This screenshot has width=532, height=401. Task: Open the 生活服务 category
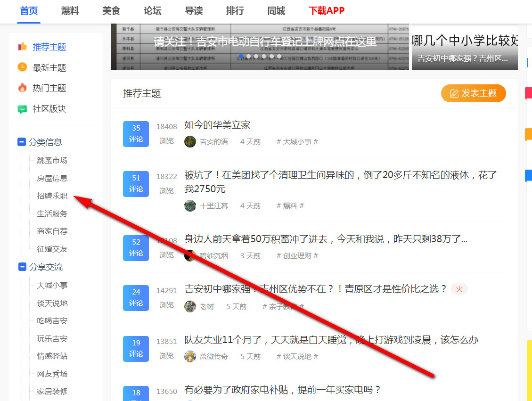(52, 214)
